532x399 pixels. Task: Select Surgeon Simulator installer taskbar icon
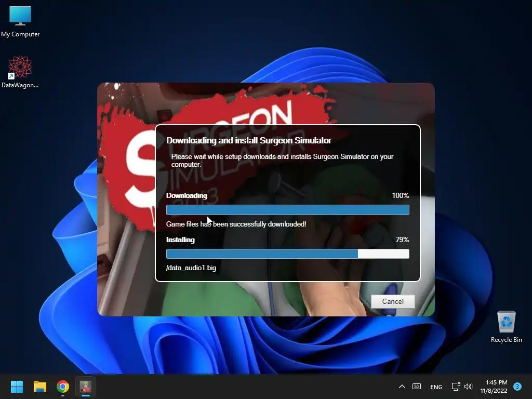tap(86, 387)
